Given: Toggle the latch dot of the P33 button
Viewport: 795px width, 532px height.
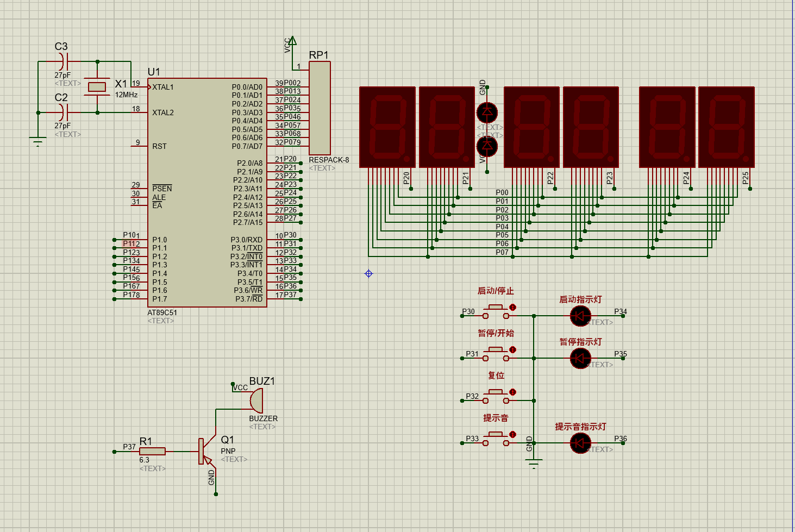Looking at the screenshot, I should point(513,435).
